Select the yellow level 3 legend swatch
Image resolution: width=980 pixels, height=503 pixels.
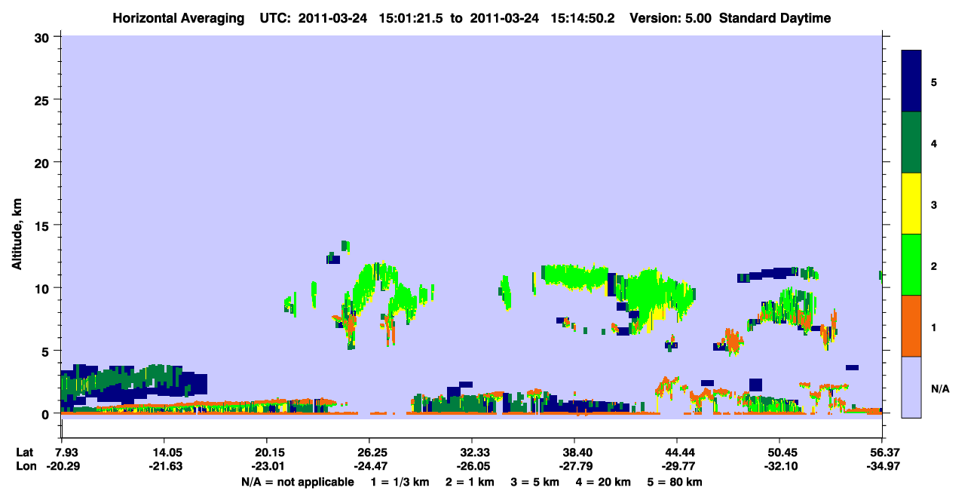(x=912, y=204)
